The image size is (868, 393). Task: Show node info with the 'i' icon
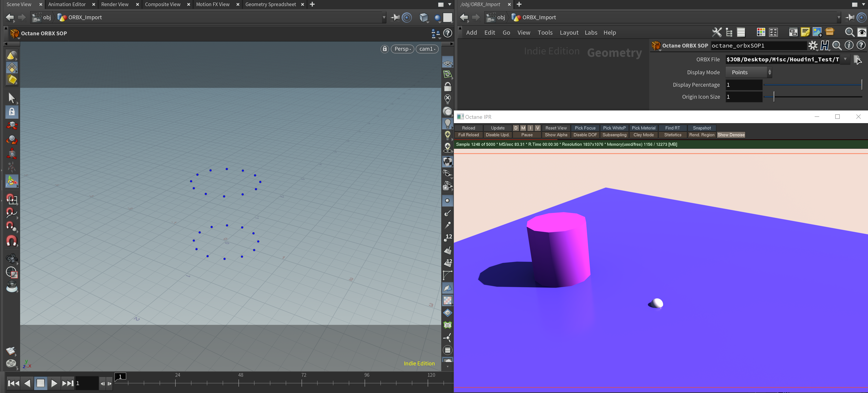849,46
